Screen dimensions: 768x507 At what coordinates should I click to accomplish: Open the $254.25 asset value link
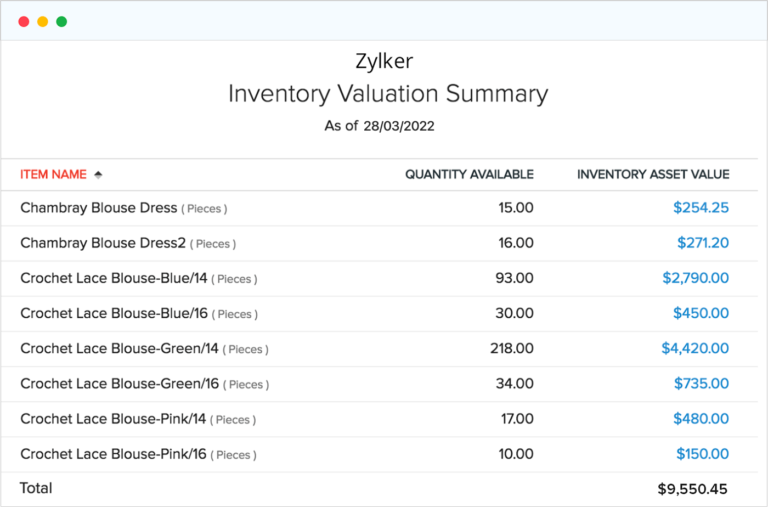coord(701,208)
